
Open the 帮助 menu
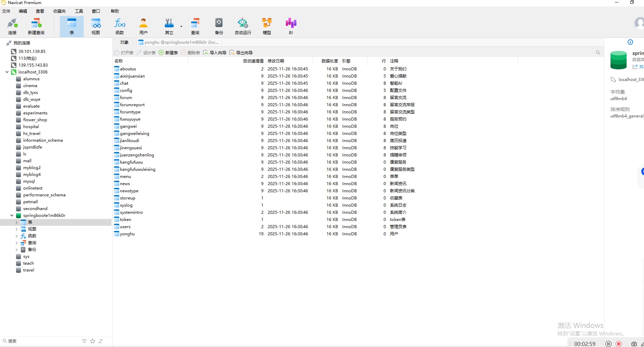[x=115, y=11]
